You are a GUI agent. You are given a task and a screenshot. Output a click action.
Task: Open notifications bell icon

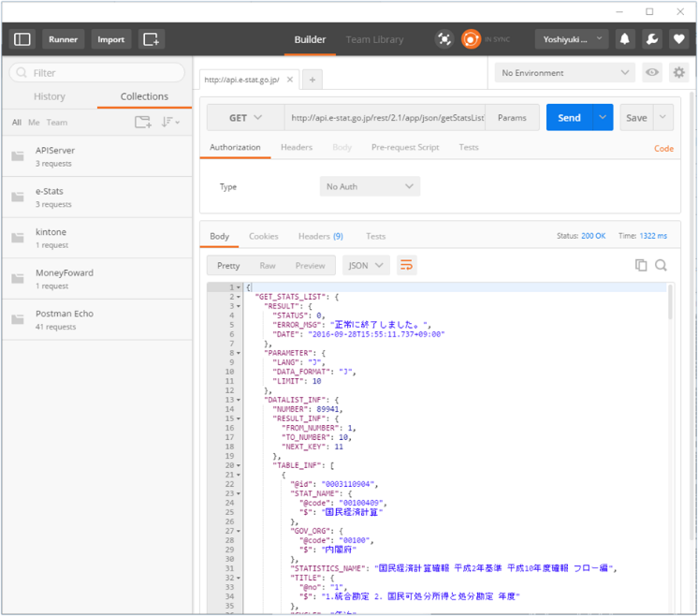pos(624,39)
